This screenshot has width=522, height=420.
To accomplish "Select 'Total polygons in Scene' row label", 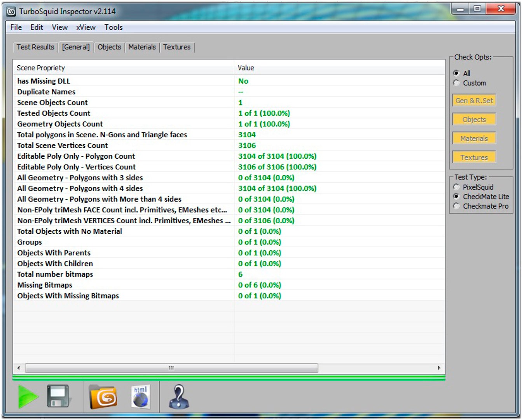I will 102,135.
